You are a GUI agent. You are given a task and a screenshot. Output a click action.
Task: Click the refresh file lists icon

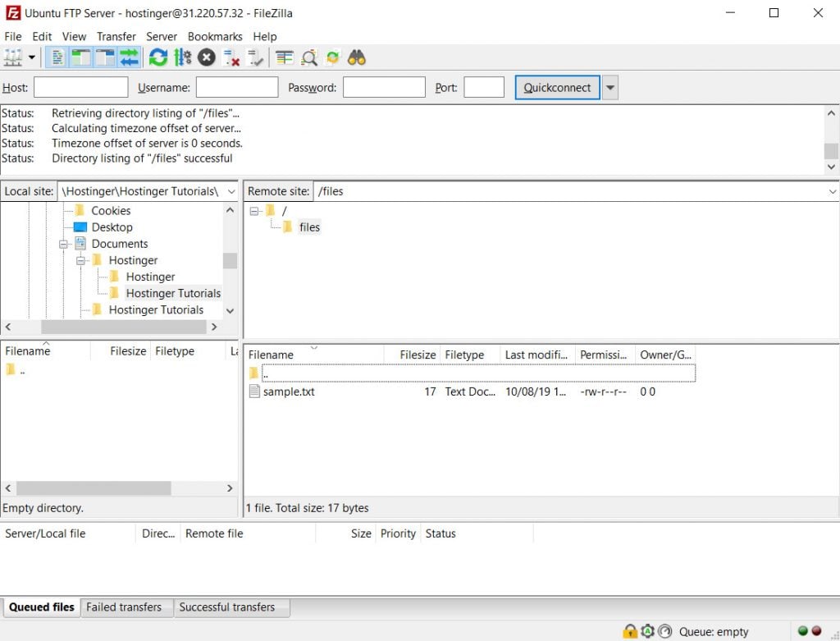tap(158, 57)
